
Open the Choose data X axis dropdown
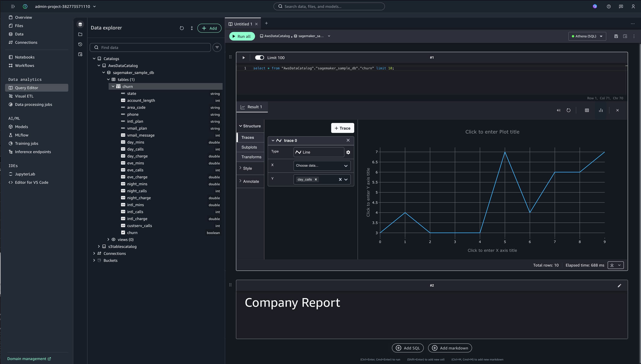coord(322,166)
